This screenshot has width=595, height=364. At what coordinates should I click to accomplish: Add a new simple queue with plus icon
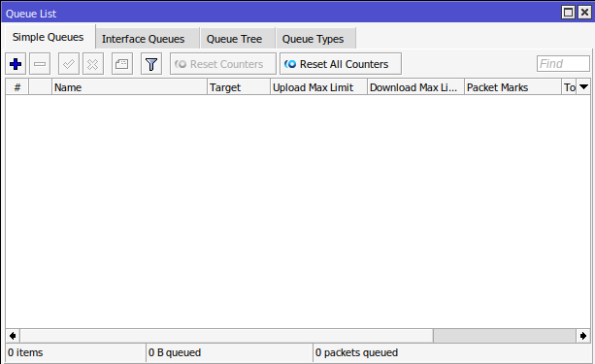(16, 64)
